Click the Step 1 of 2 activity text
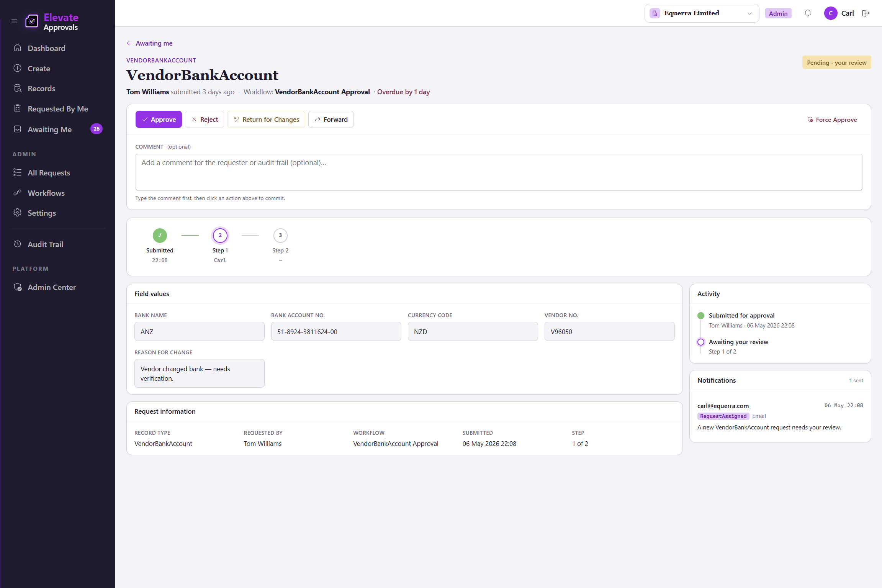 [x=722, y=352]
